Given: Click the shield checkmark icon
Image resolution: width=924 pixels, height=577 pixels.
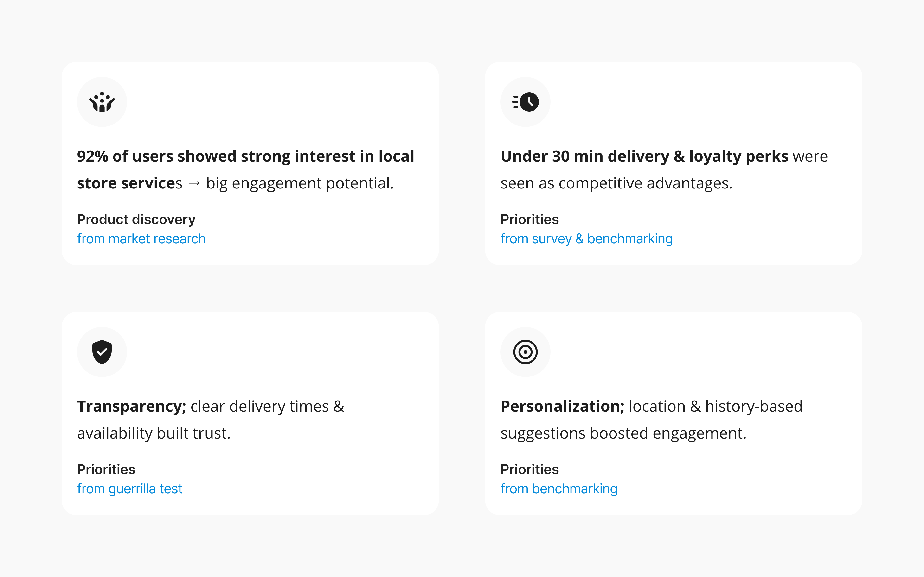Looking at the screenshot, I should pos(102,352).
